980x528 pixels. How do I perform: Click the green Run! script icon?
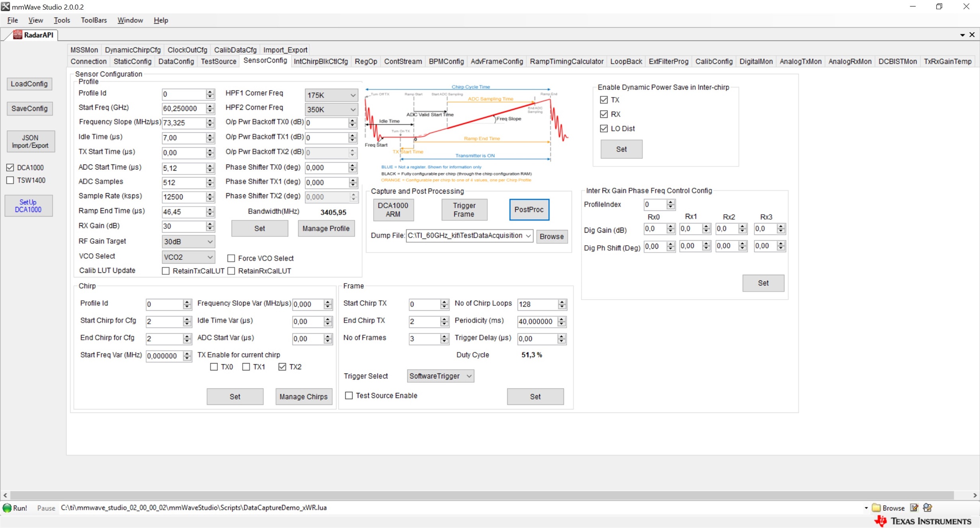(7, 508)
